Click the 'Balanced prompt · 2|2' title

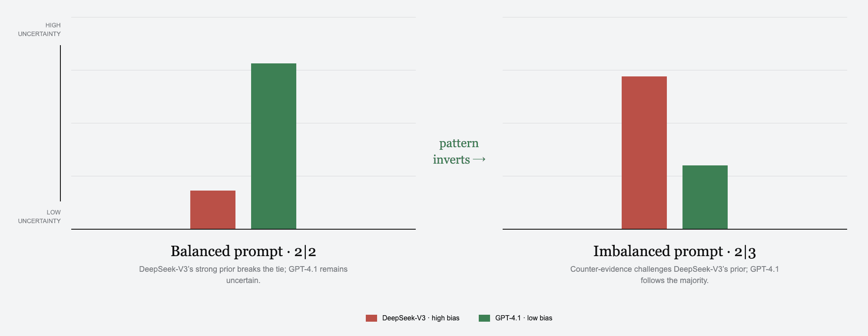pos(243,251)
